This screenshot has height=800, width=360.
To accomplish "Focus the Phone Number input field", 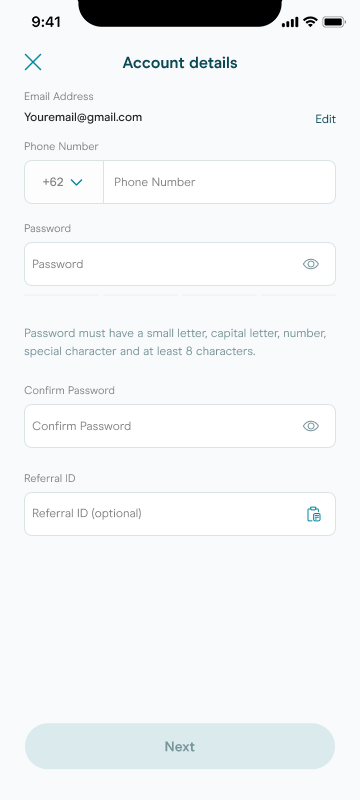I will [x=220, y=182].
